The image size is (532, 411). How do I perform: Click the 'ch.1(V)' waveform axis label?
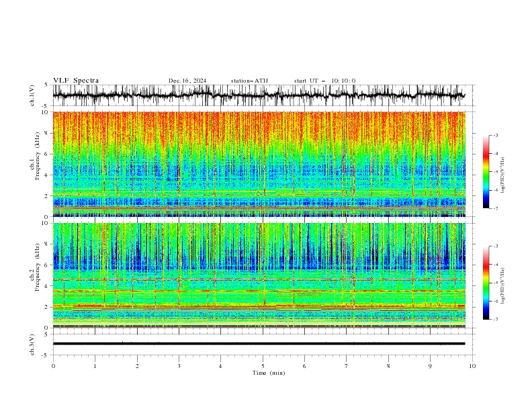(x=32, y=95)
